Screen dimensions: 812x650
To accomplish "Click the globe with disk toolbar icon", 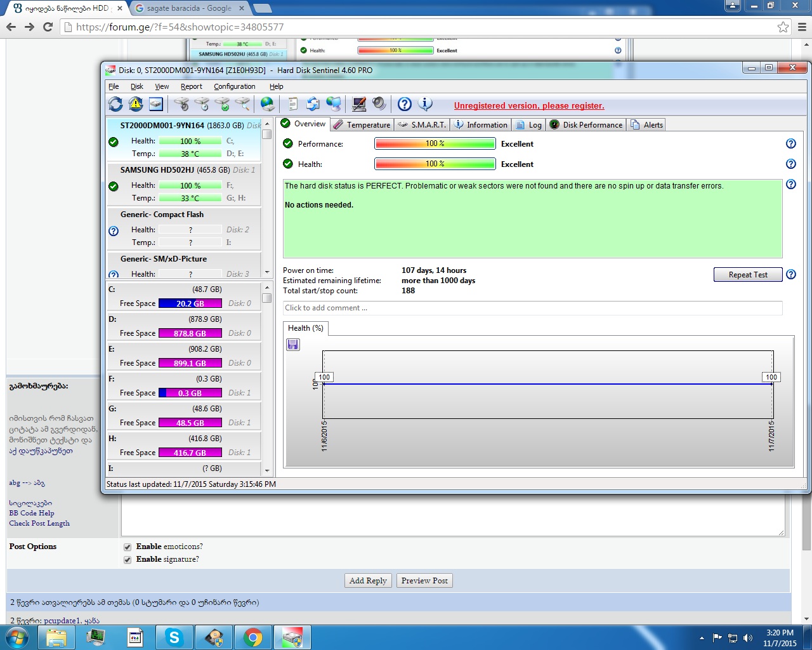I will pos(268,104).
